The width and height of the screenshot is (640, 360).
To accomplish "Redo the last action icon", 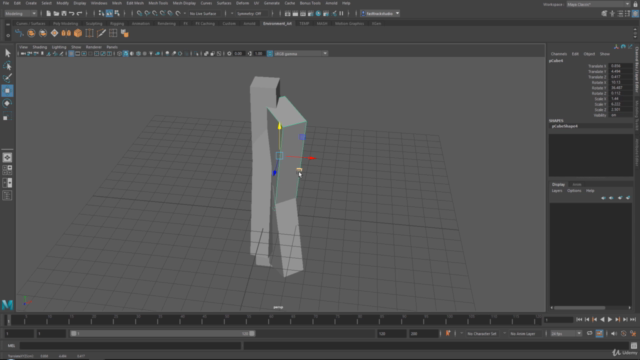I will (79, 13).
